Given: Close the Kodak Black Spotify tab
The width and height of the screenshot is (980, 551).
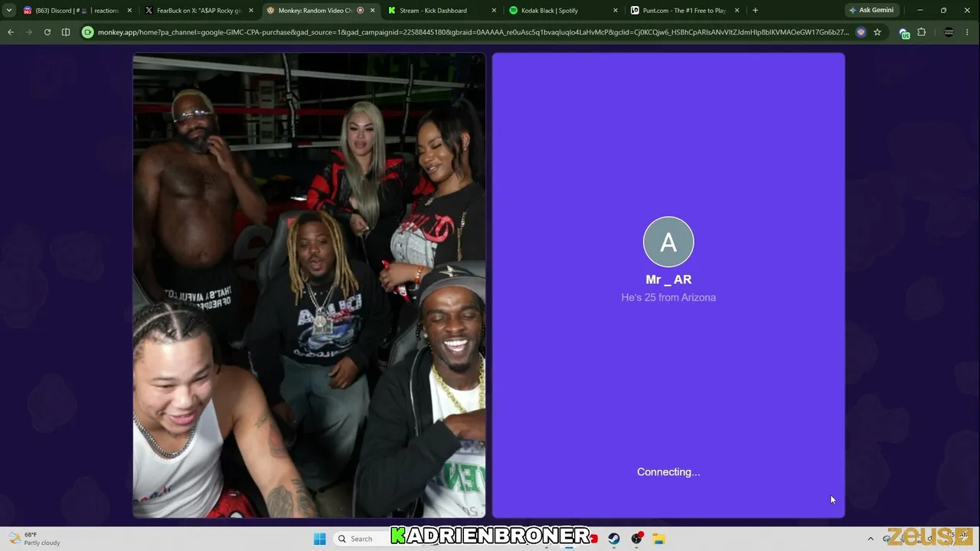Looking at the screenshot, I should pos(615,11).
